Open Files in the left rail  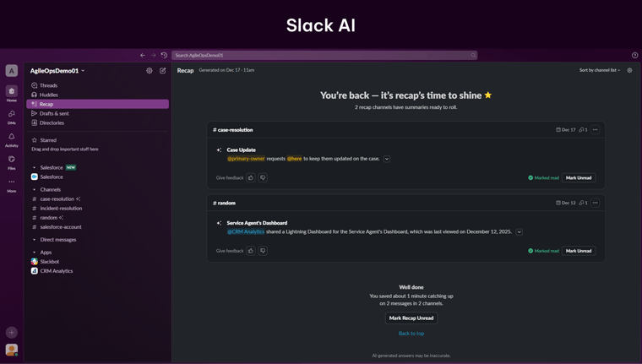point(12,162)
